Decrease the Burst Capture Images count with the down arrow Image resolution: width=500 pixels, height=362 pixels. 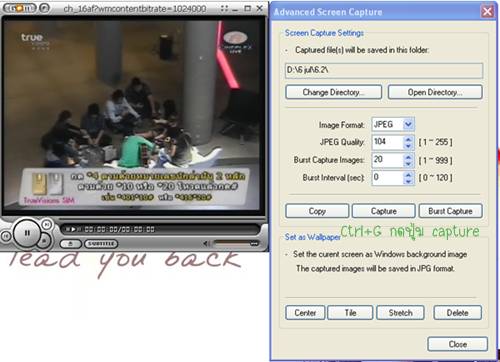tap(408, 164)
